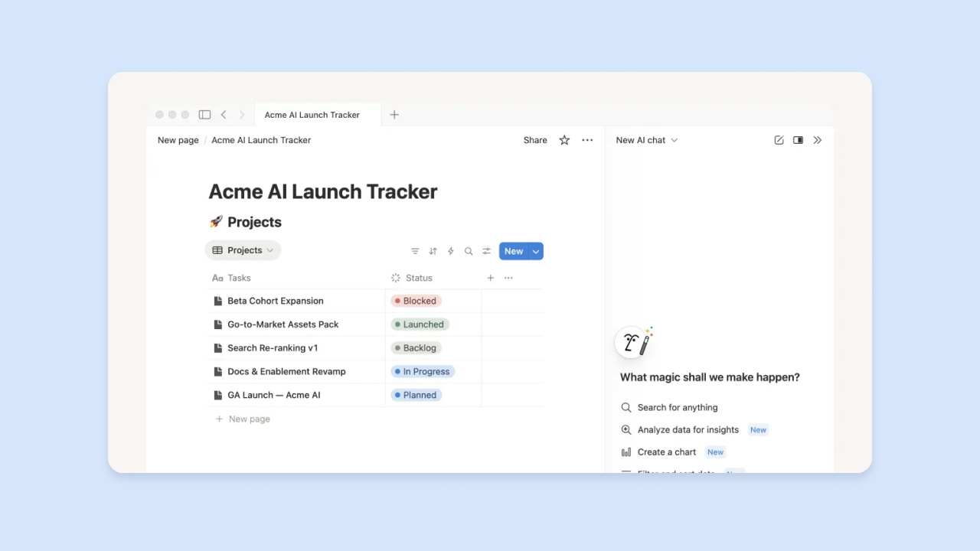Change the Launched status tag
The height and width of the screenshot is (551, 980).
[420, 324]
